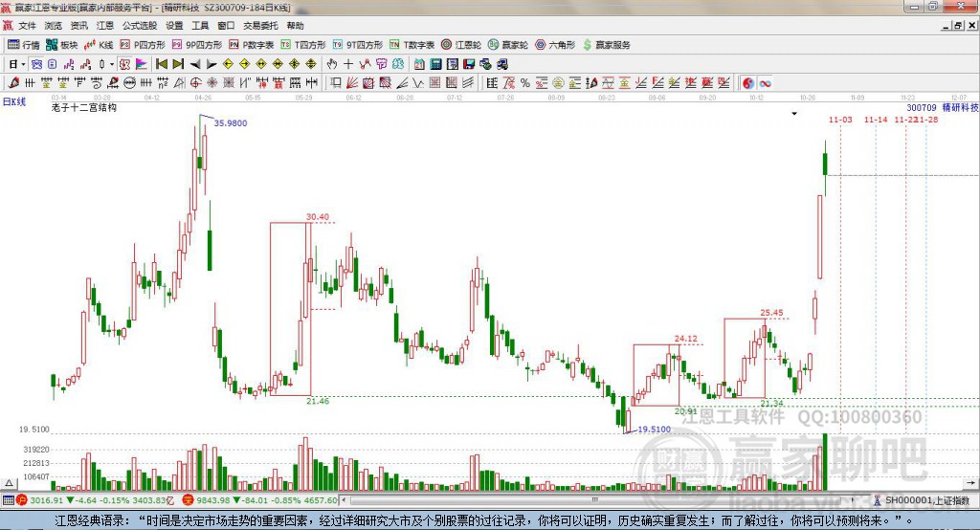
Task: Open the 板块 sector view
Action: point(61,44)
